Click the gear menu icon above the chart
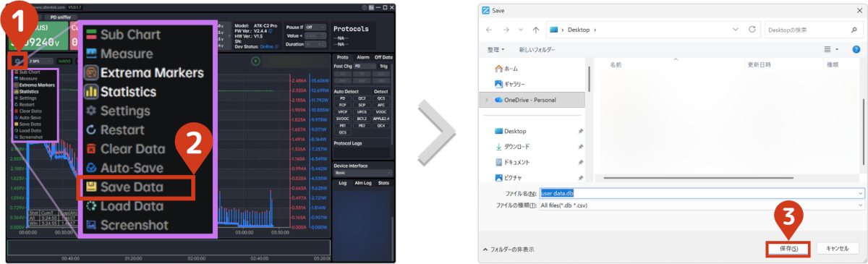 pyautogui.click(x=18, y=61)
